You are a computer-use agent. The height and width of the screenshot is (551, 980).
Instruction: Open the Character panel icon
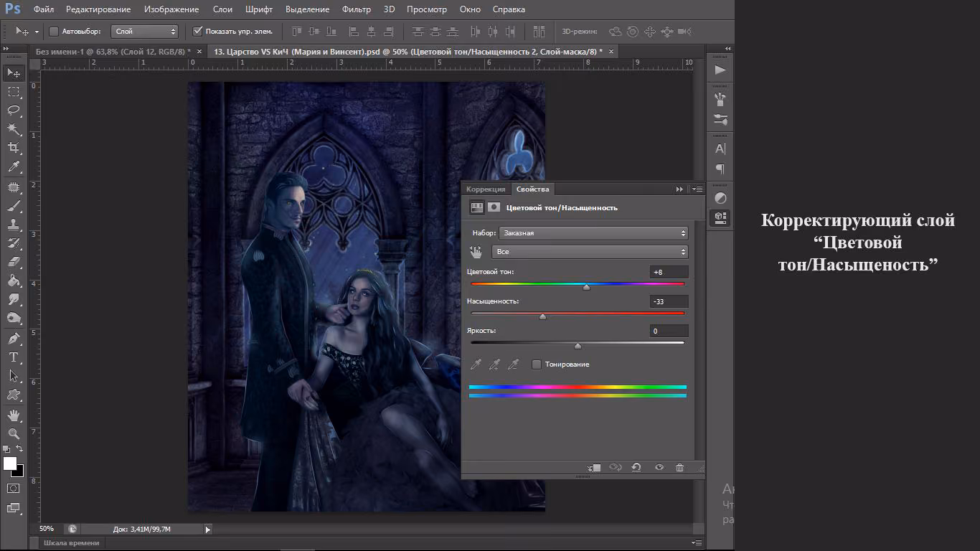point(720,149)
